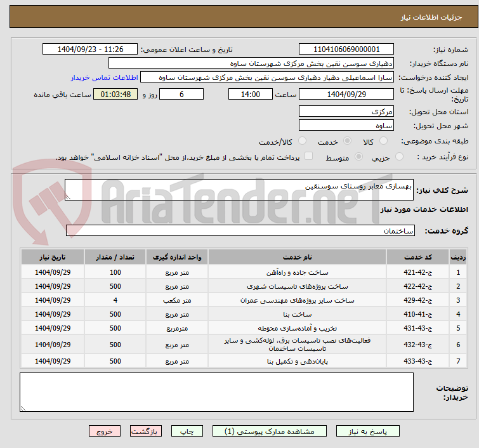Select جزیی purchase type radio
The width and height of the screenshot is (479, 448).
click(x=400, y=157)
